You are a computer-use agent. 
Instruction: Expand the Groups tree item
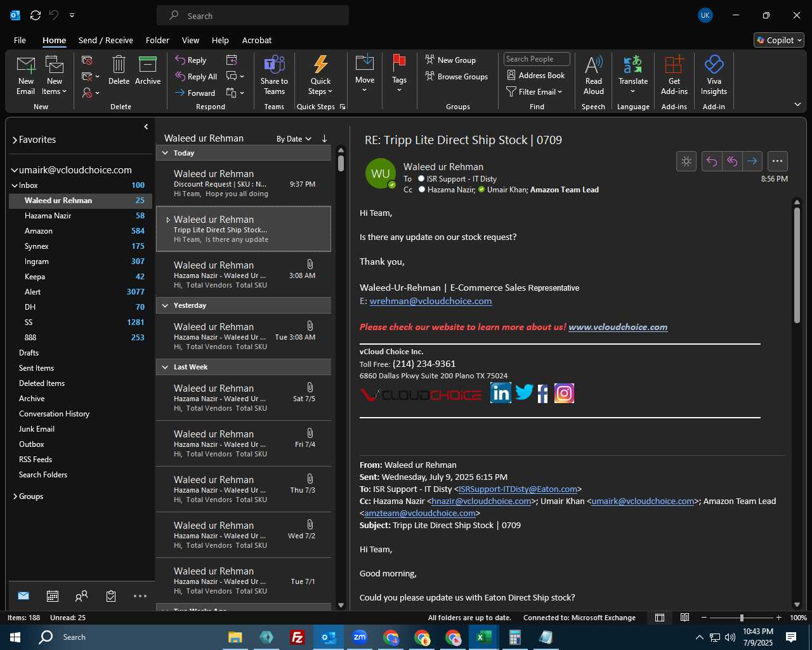pyautogui.click(x=15, y=496)
